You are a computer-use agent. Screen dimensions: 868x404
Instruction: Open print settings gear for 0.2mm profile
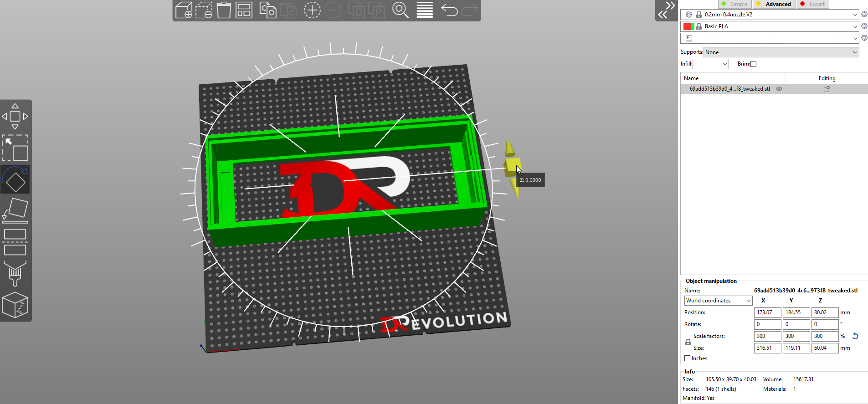click(x=864, y=15)
